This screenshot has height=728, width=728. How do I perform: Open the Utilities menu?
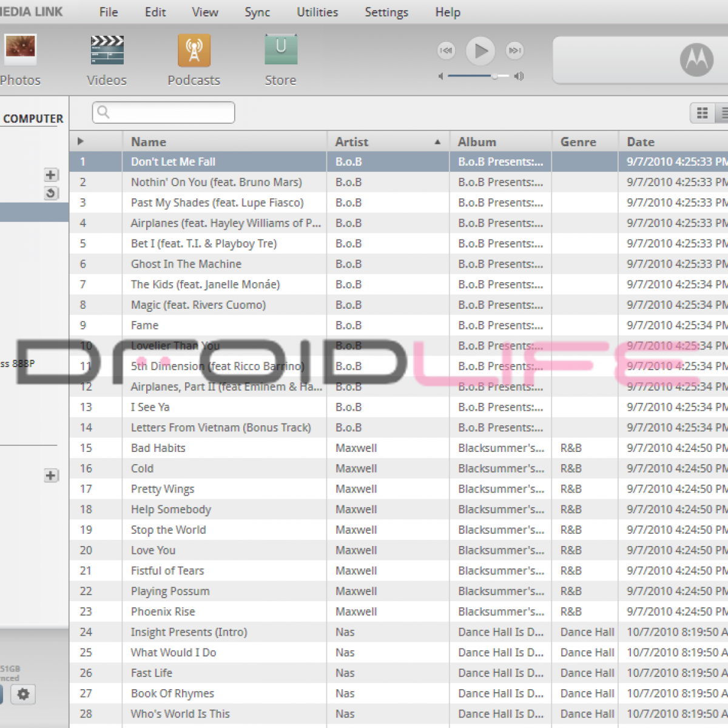pyautogui.click(x=317, y=12)
